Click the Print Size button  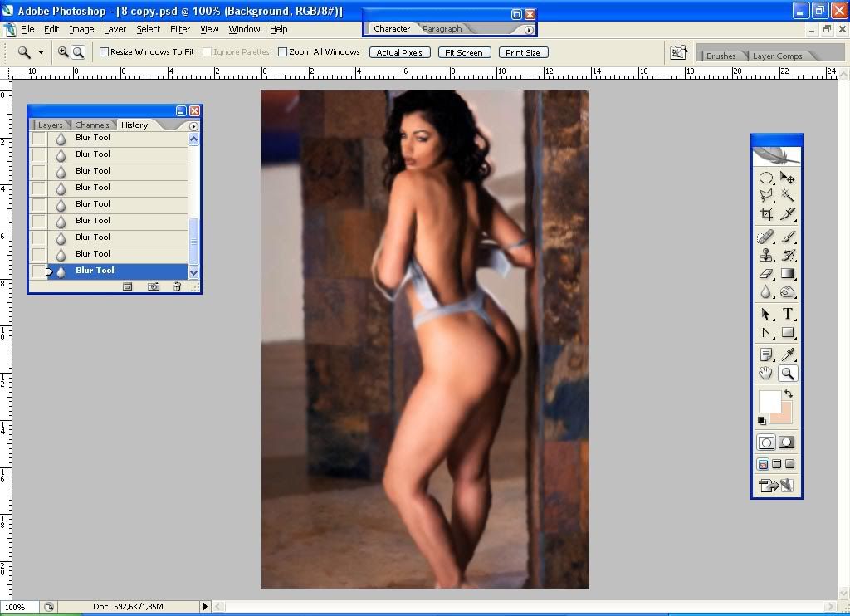[523, 52]
